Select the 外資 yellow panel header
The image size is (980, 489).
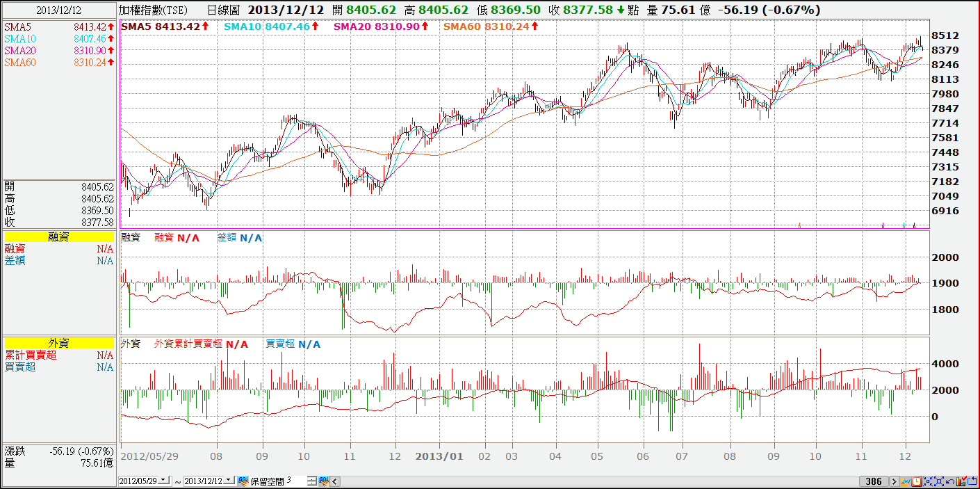[59, 343]
